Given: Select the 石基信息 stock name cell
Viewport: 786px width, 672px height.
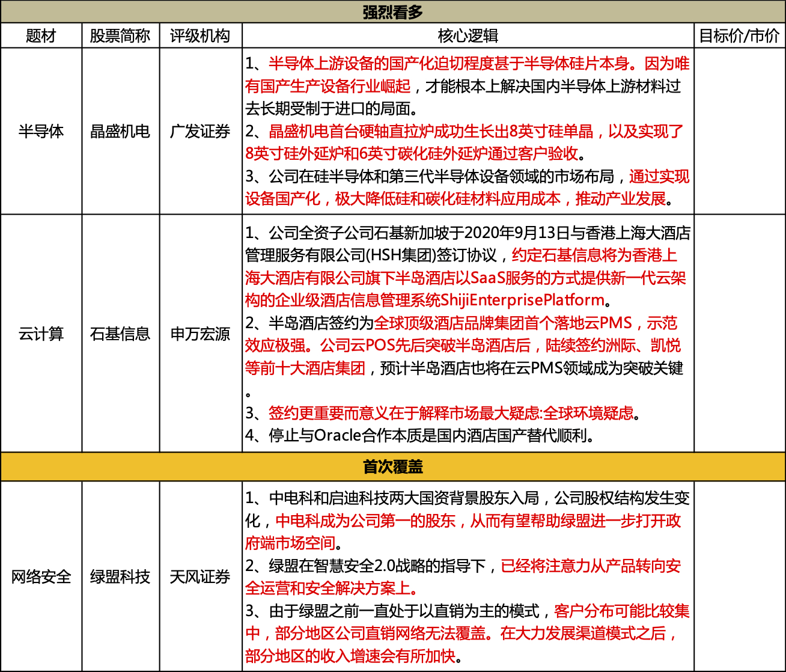Looking at the screenshot, I should pos(121,334).
